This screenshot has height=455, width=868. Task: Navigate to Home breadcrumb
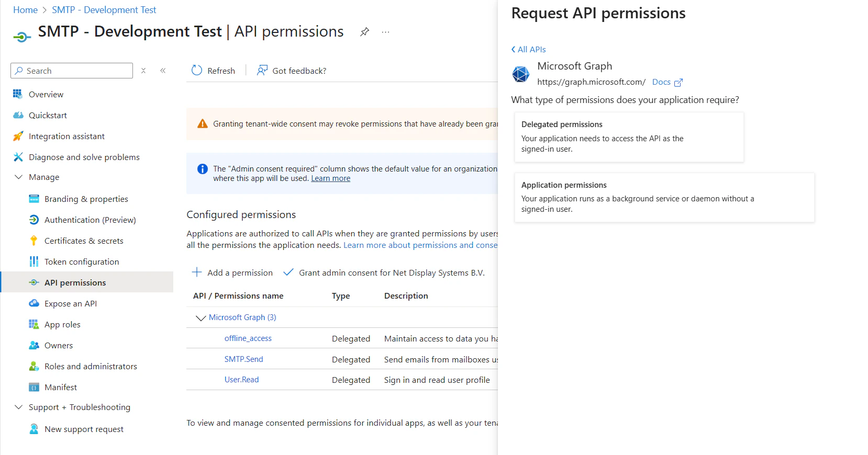pyautogui.click(x=25, y=10)
